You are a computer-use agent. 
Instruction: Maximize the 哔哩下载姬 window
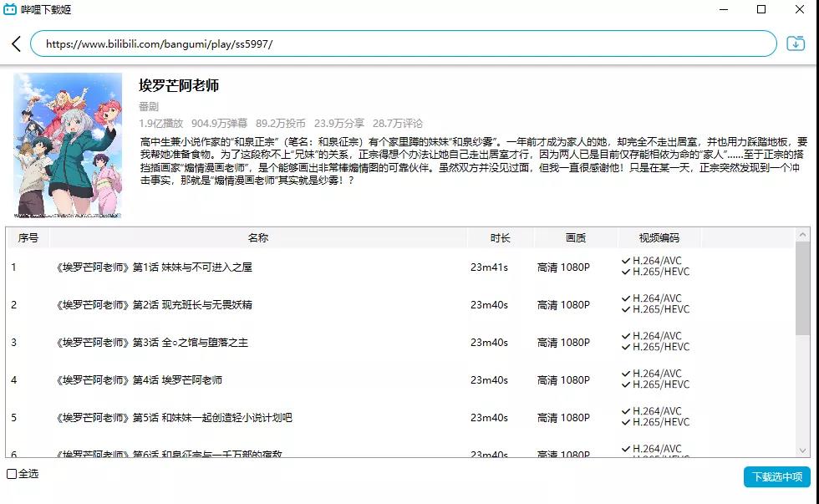pyautogui.click(x=761, y=9)
